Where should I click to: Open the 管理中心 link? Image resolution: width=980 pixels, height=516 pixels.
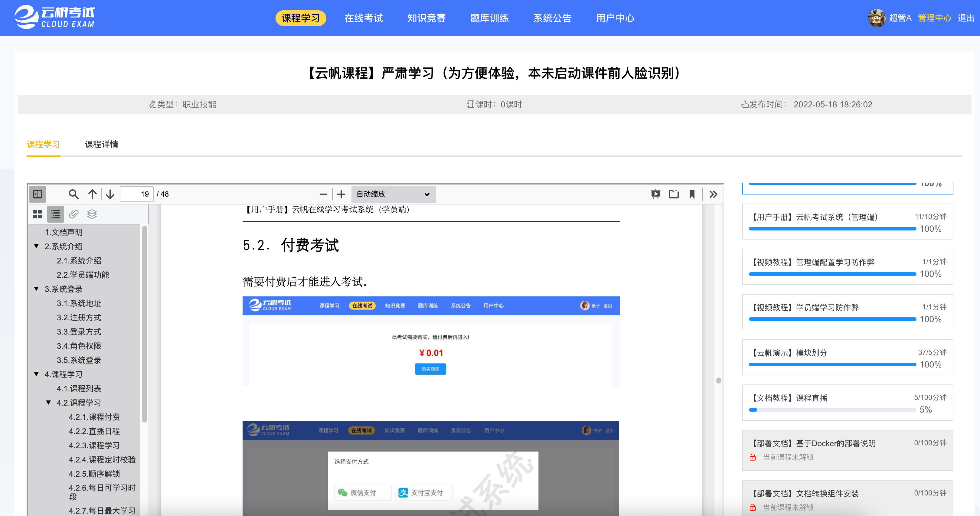(x=934, y=18)
